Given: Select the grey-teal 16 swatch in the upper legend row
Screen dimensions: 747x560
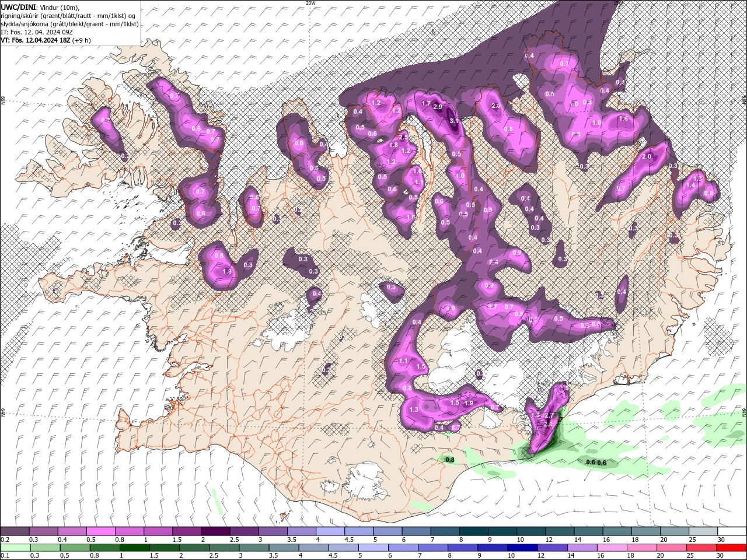Looking at the screenshot, I should coord(617,531).
